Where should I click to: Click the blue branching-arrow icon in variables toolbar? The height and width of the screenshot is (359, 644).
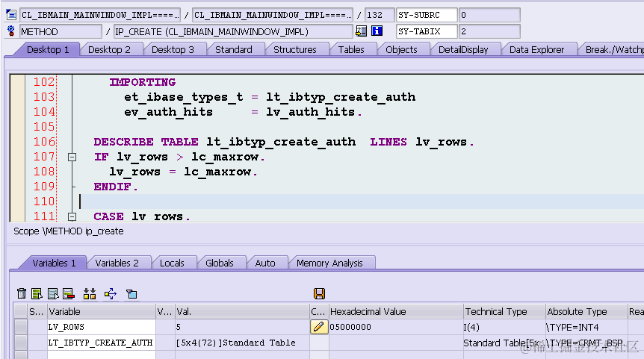(110, 293)
